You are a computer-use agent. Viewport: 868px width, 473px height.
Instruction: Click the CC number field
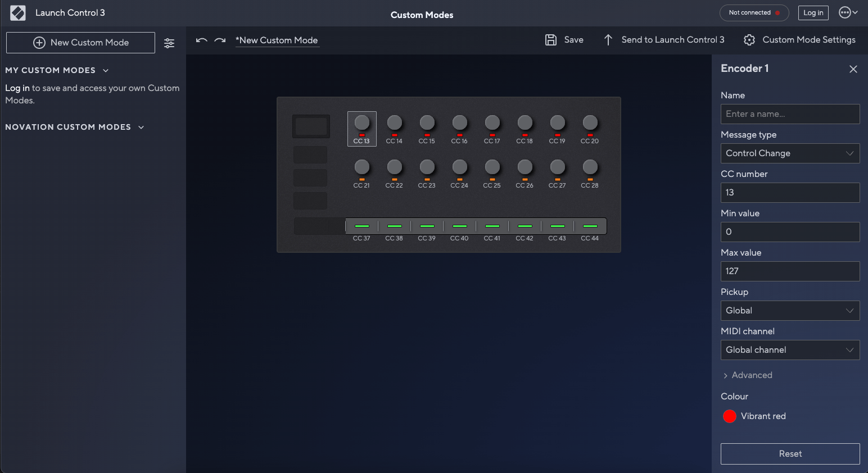click(790, 193)
